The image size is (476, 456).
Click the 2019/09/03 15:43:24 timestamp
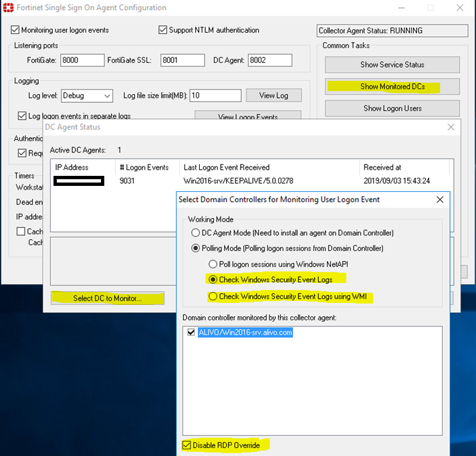click(x=396, y=181)
